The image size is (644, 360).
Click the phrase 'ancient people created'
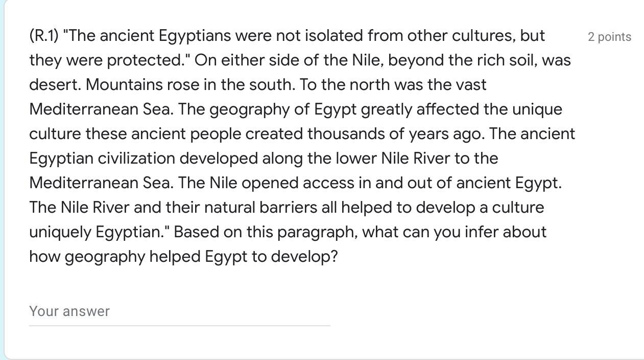[x=218, y=134]
